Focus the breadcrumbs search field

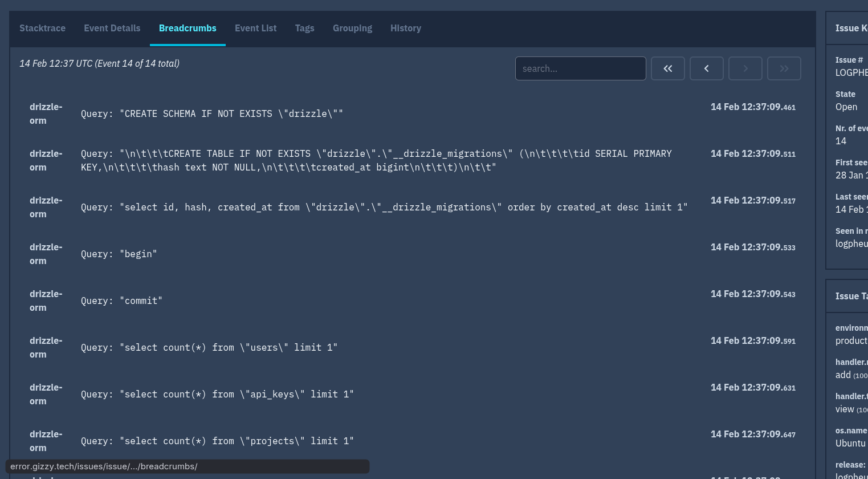point(580,68)
